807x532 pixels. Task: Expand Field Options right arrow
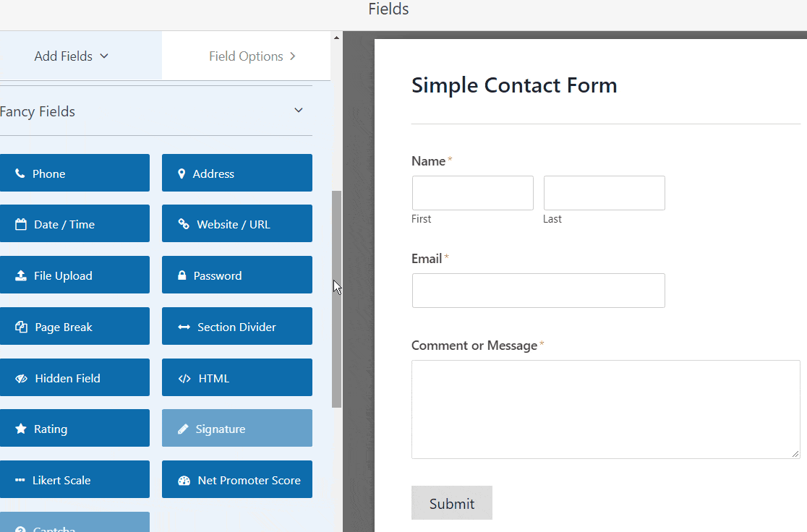click(x=292, y=56)
